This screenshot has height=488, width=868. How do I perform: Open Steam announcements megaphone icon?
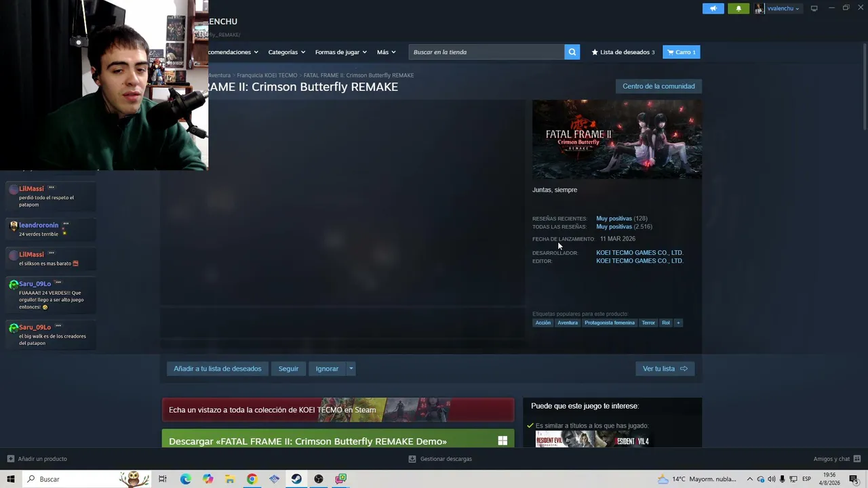click(x=713, y=9)
